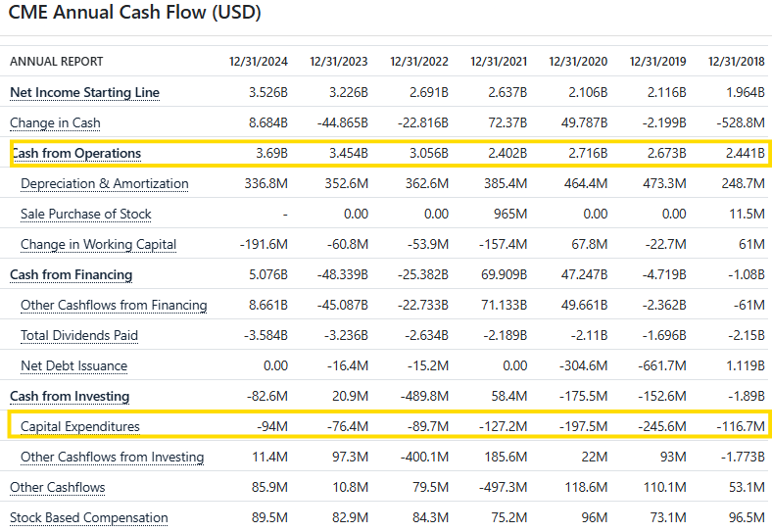
Task: Click net income value 1.964B
Action: coord(746,93)
